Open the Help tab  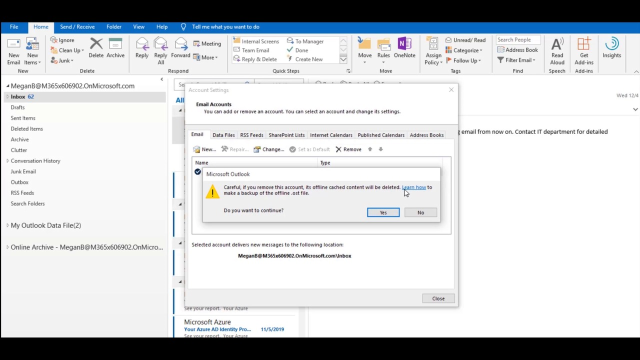tap(162, 27)
